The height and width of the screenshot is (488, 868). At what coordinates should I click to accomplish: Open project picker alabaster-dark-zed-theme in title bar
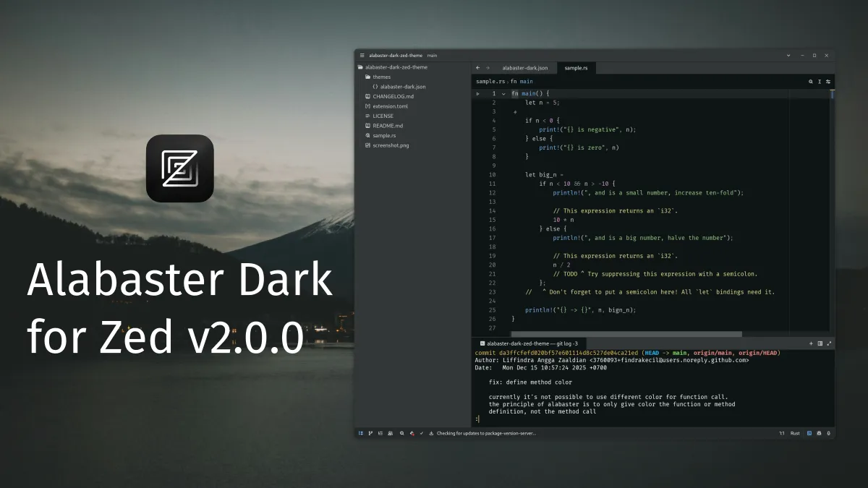click(396, 55)
